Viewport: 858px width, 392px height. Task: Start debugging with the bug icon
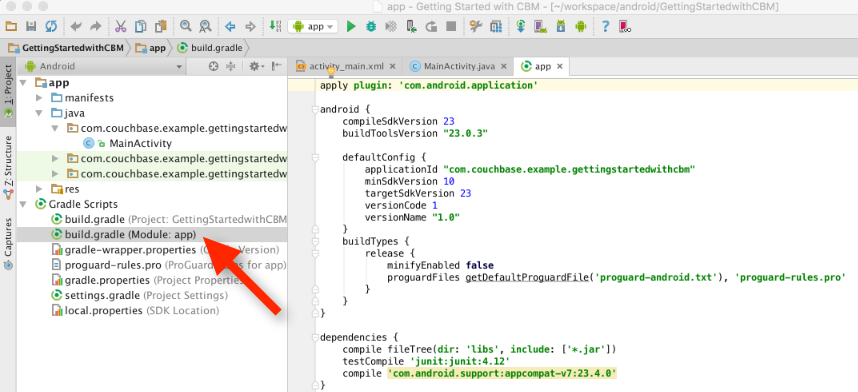click(371, 26)
